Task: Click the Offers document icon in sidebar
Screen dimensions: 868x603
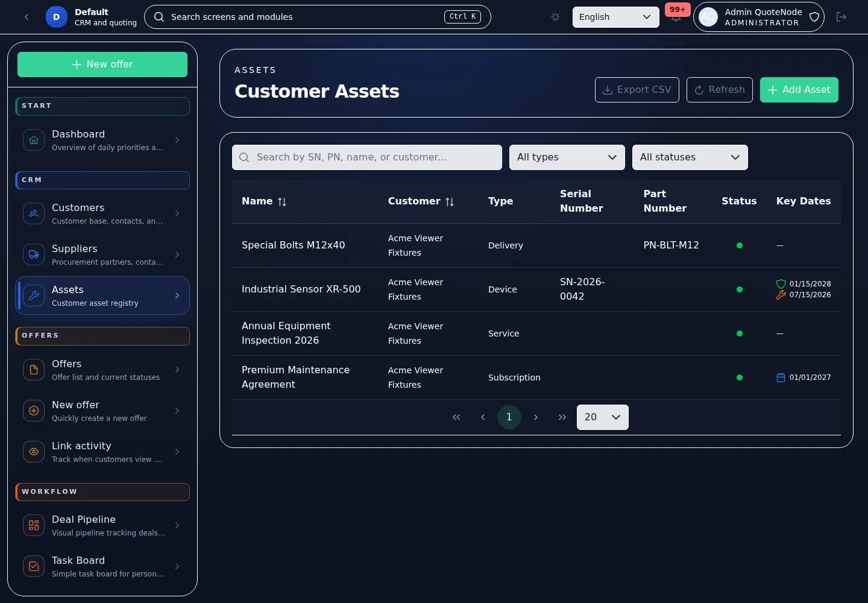Action: pos(34,370)
